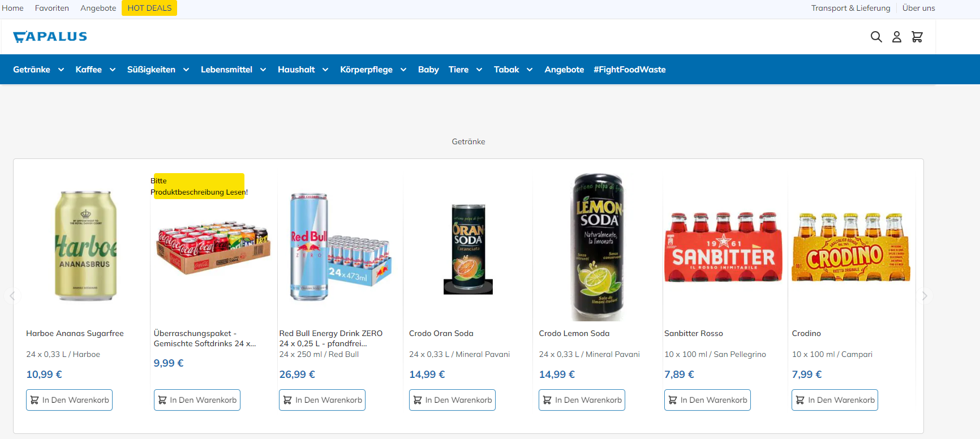Add Sanbitter Rosso to the cart
Screen dimensions: 980x439
tap(707, 400)
